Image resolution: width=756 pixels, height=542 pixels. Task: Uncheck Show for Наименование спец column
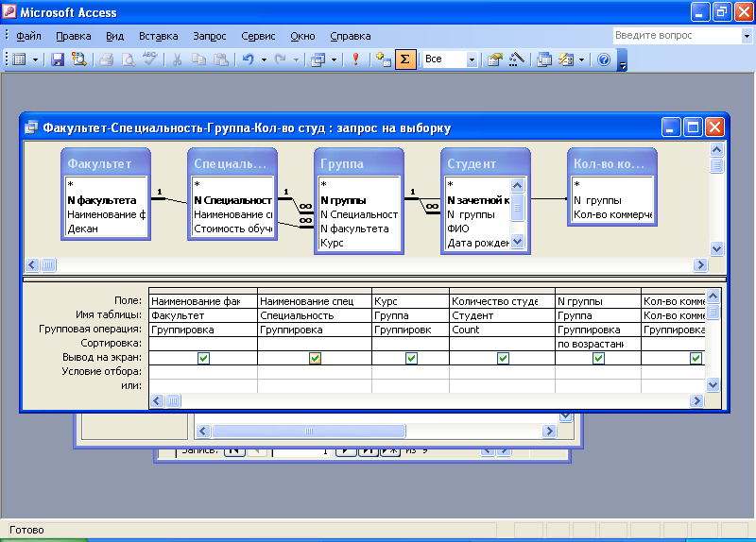click(315, 358)
